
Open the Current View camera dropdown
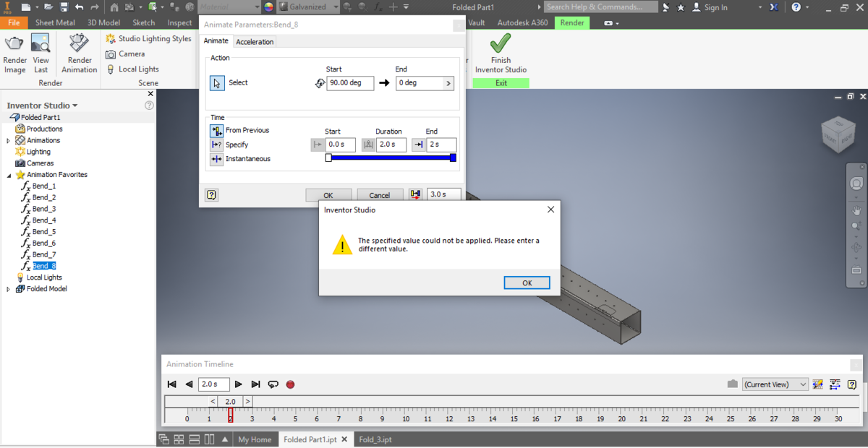pos(775,384)
